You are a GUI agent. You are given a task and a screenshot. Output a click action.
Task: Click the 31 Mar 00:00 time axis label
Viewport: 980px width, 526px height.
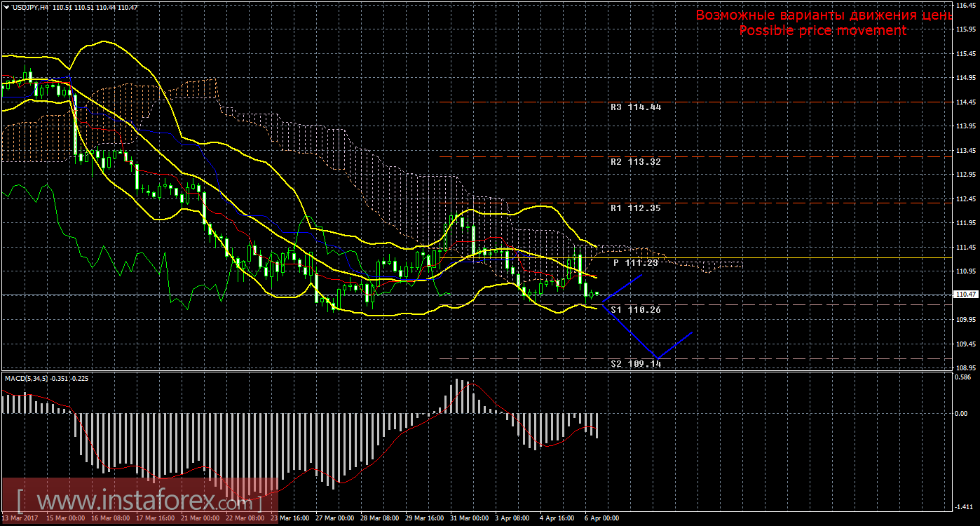(x=469, y=519)
